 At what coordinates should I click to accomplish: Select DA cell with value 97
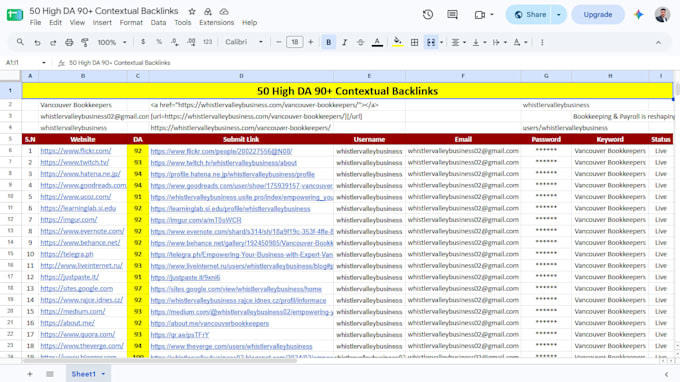tap(138, 289)
